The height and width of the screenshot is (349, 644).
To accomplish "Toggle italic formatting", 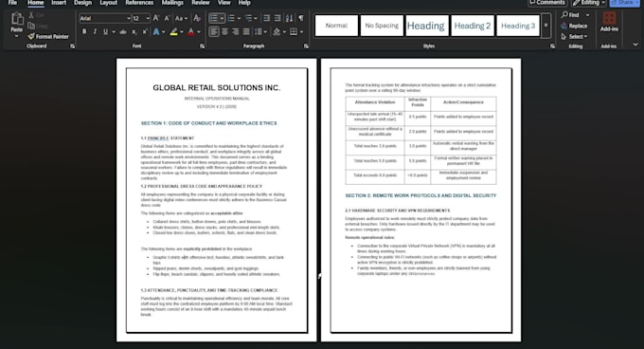I will click(x=95, y=31).
